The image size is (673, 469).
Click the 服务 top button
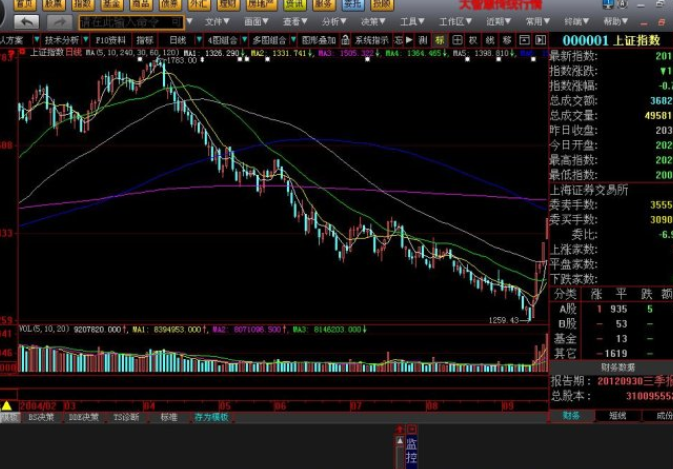point(324,4)
